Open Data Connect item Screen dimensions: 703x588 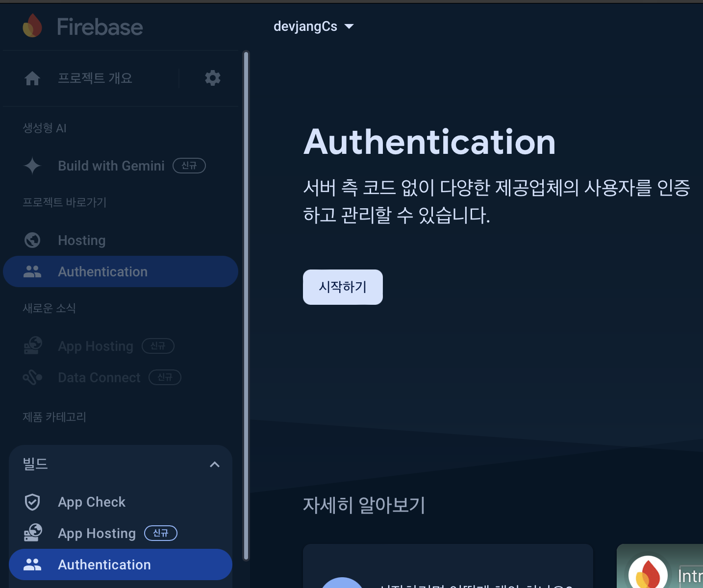pyautogui.click(x=99, y=377)
